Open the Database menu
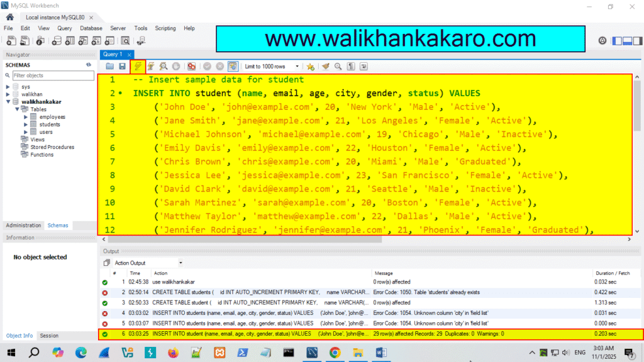The image size is (644, 362). pyautogui.click(x=91, y=28)
